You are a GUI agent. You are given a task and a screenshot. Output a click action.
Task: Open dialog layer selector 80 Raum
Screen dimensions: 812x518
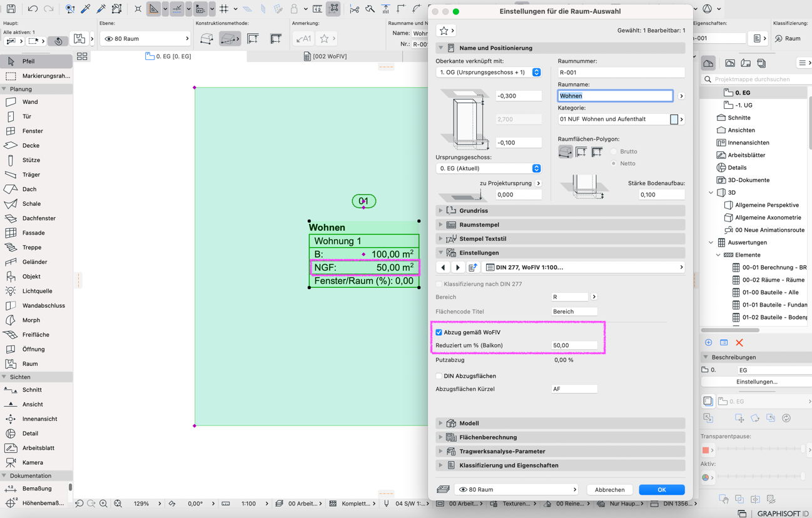[x=517, y=490]
